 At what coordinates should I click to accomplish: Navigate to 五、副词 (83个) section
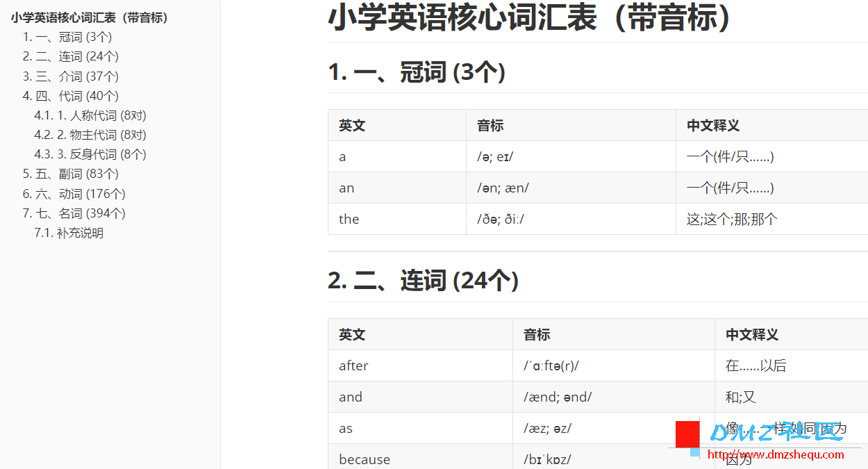point(70,174)
